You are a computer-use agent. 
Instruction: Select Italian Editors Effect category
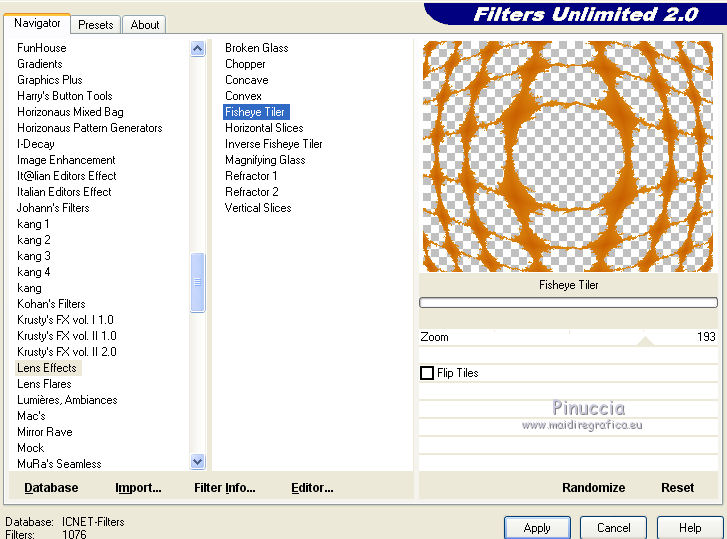tap(64, 192)
